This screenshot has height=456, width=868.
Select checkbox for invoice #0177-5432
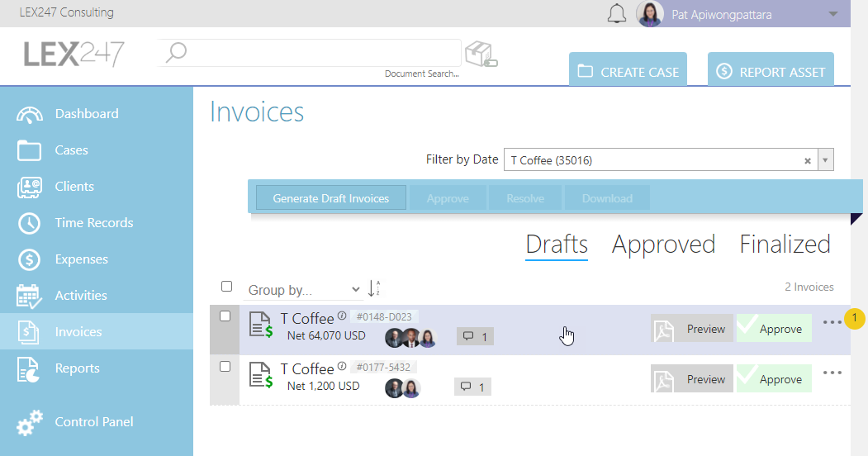pyautogui.click(x=225, y=366)
